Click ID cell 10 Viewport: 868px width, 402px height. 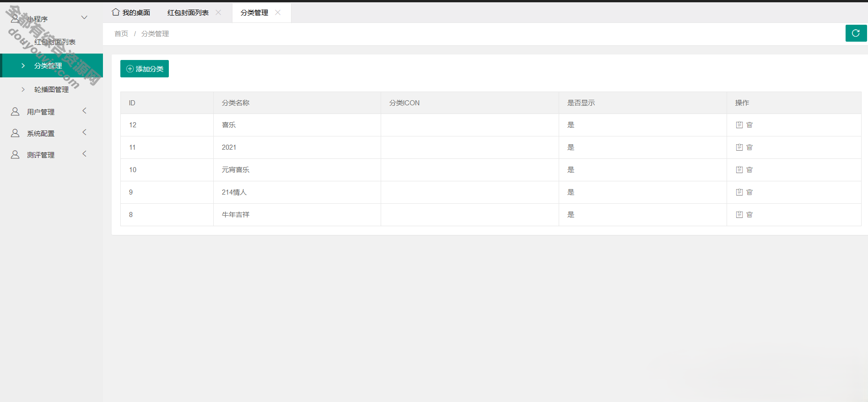click(167, 170)
